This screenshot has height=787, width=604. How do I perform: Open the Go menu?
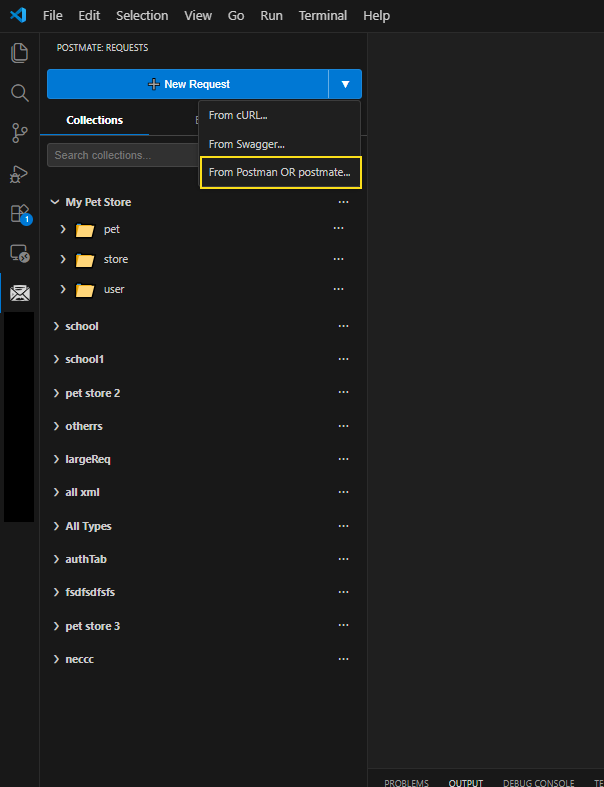tap(236, 16)
